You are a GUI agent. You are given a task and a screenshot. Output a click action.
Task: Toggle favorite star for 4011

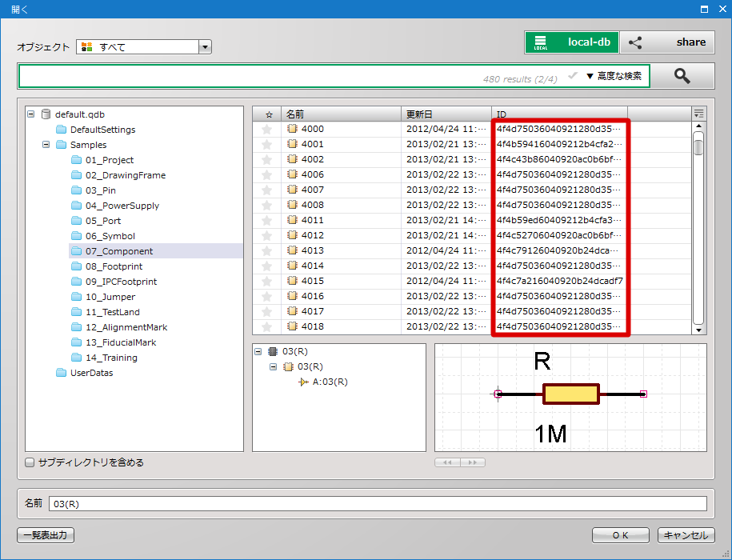(x=266, y=220)
